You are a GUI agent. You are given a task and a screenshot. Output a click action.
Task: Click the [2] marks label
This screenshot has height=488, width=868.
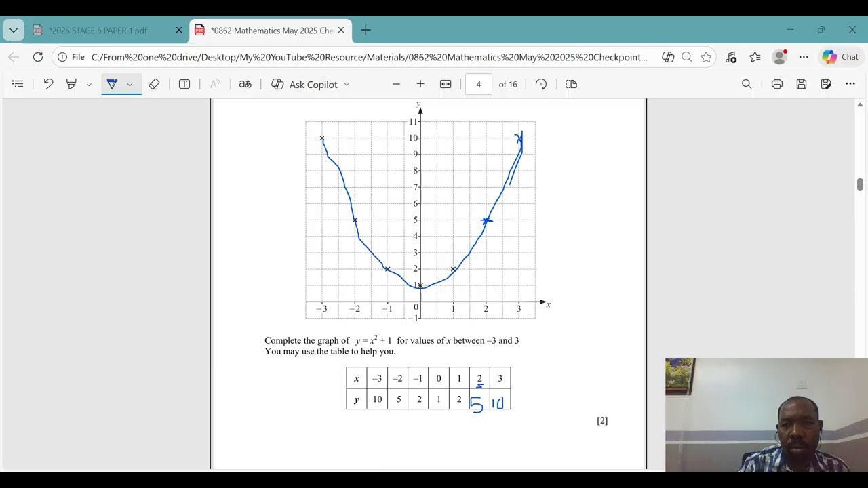point(602,421)
